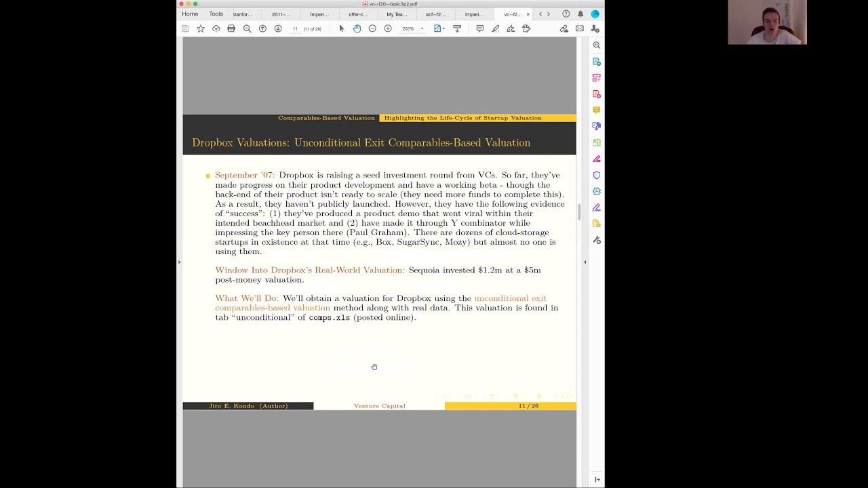868x488 pixels.
Task: Click 'Highlighting the Life-Cycle of Startup Valuation' header
Action: point(463,118)
